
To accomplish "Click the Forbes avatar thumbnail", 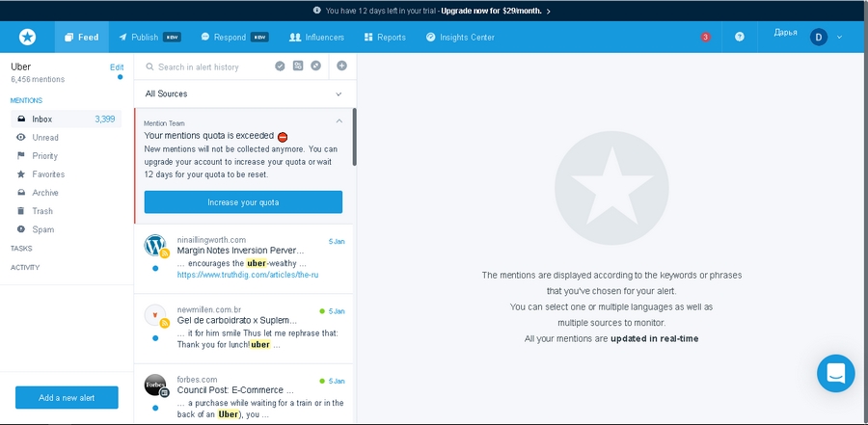I will [155, 385].
